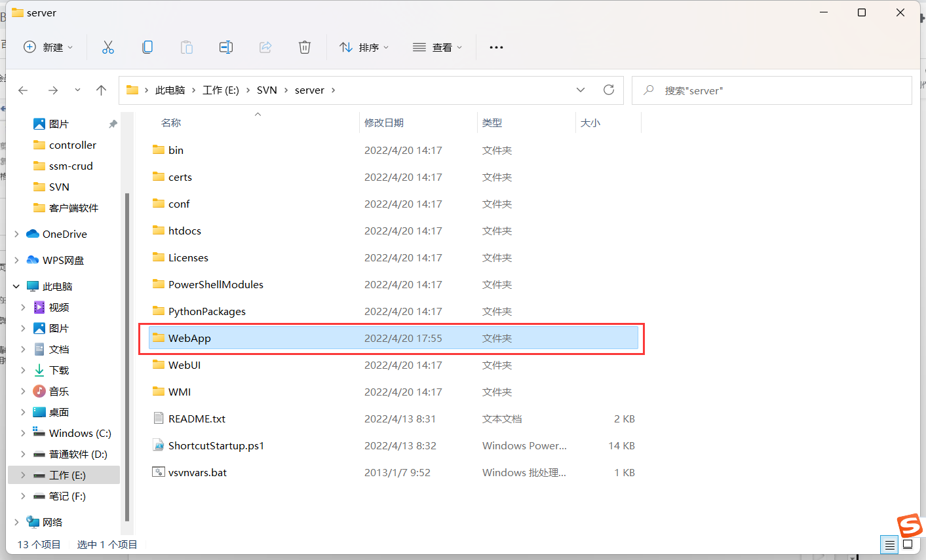Expand WPS网盘 in navigation pane
Screen dimensions: 926x560
tap(16, 260)
